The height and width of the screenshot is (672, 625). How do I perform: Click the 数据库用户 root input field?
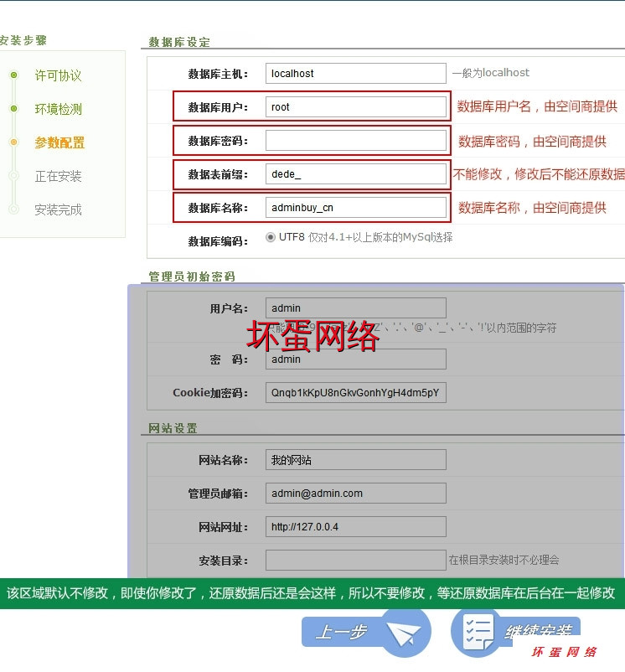tap(355, 106)
